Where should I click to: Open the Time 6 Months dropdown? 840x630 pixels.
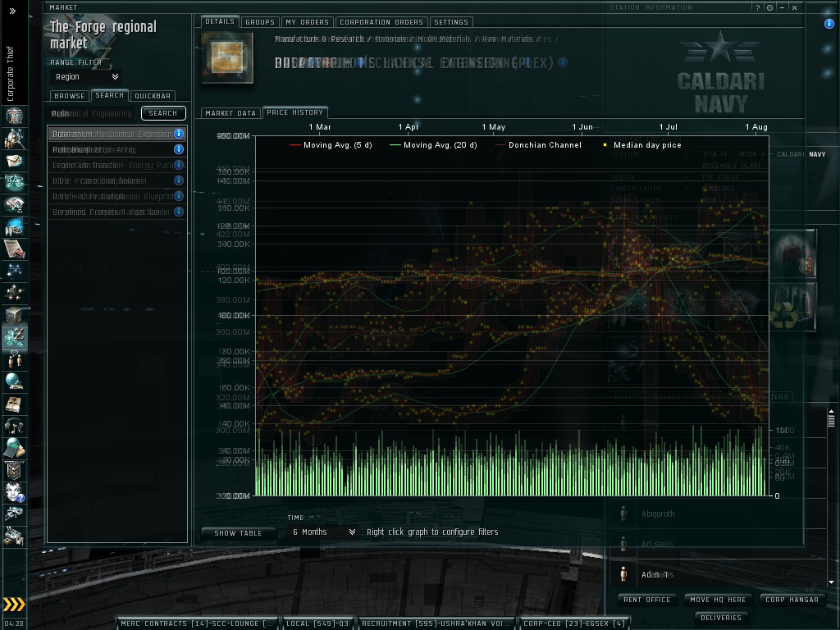[323, 532]
